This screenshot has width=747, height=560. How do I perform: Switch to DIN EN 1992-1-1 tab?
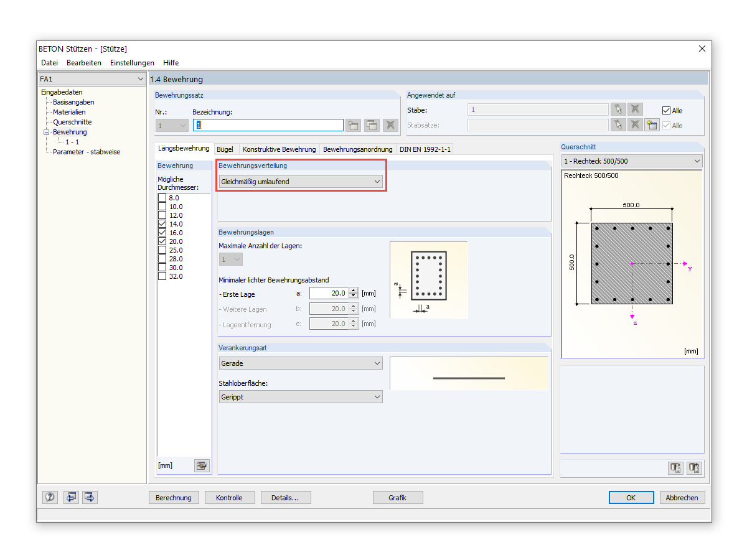tap(425, 149)
